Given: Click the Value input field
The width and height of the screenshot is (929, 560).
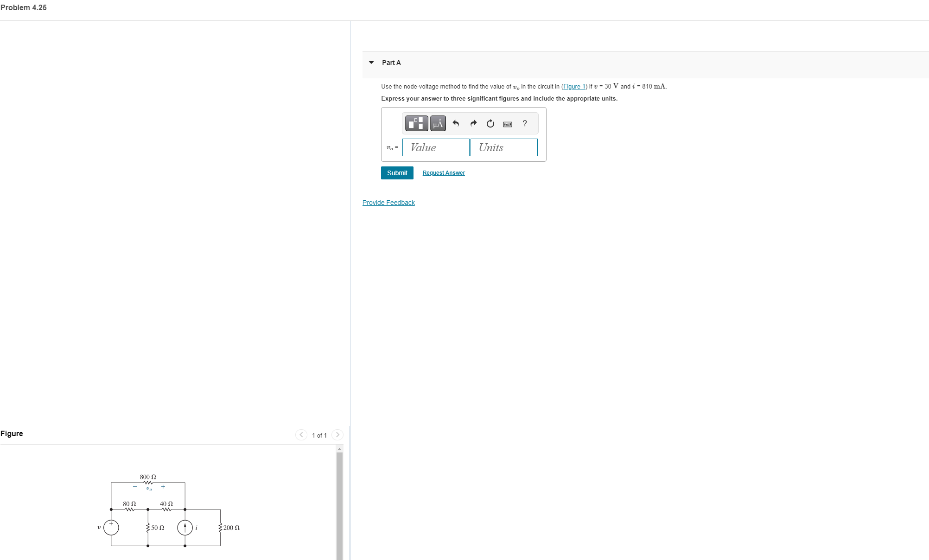Looking at the screenshot, I should click(436, 147).
